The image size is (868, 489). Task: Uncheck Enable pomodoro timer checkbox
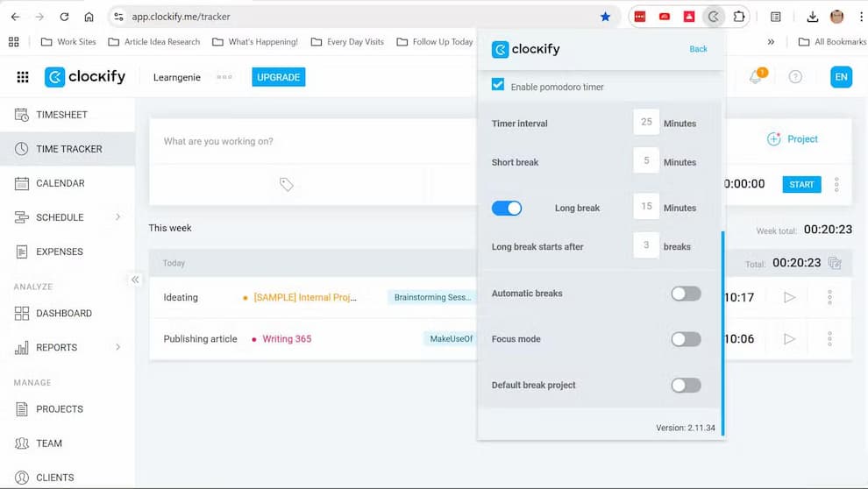point(498,85)
